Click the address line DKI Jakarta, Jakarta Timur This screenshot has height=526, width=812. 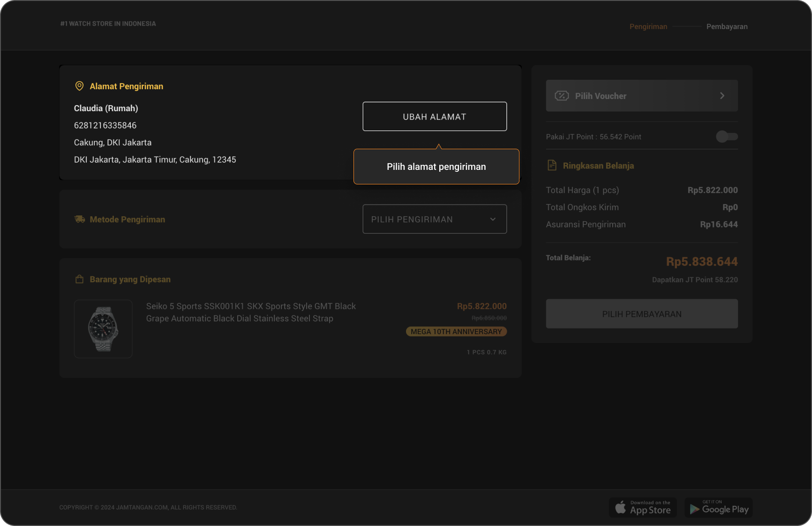(x=155, y=160)
